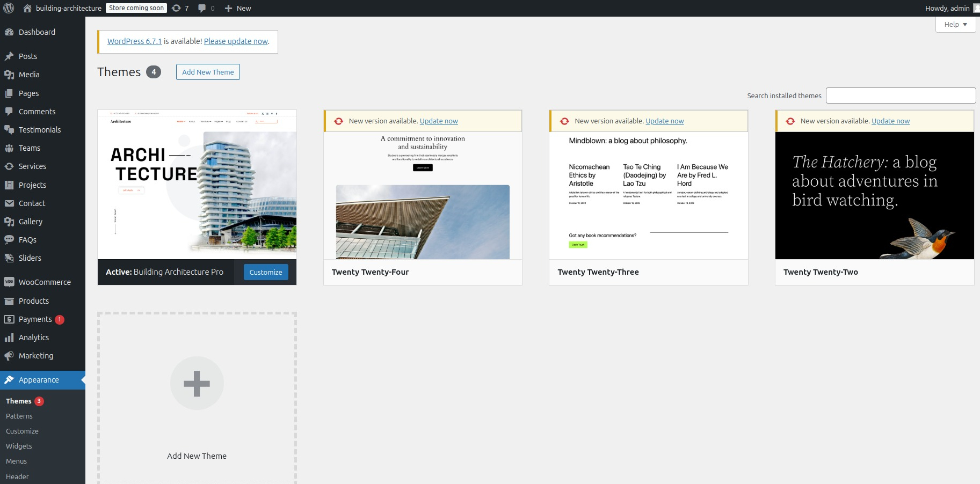980x484 pixels.
Task: Click the Projects icon in sidebar
Action: [9, 185]
